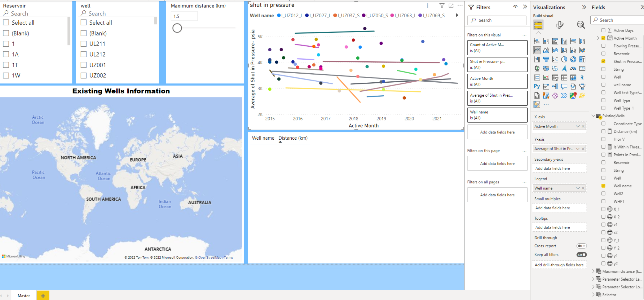This screenshot has width=644, height=300.
Task: Open X-axis Active Month dropdown
Action: [578, 126]
